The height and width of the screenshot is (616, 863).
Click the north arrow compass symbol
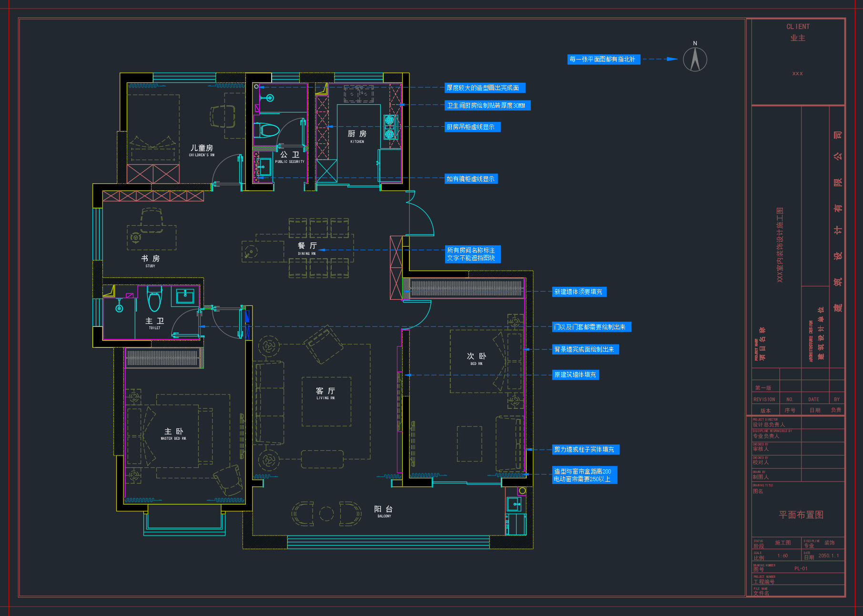695,60
